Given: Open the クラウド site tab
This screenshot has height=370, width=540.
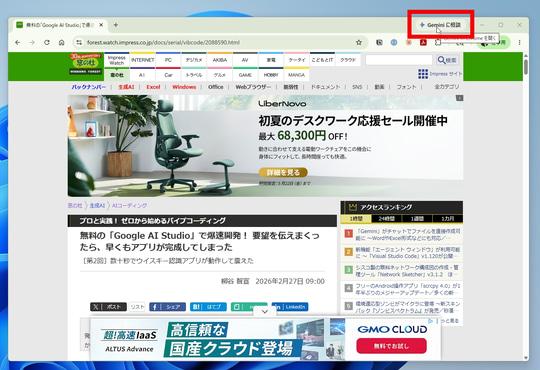Looking at the screenshot, I should pyautogui.click(x=348, y=60).
